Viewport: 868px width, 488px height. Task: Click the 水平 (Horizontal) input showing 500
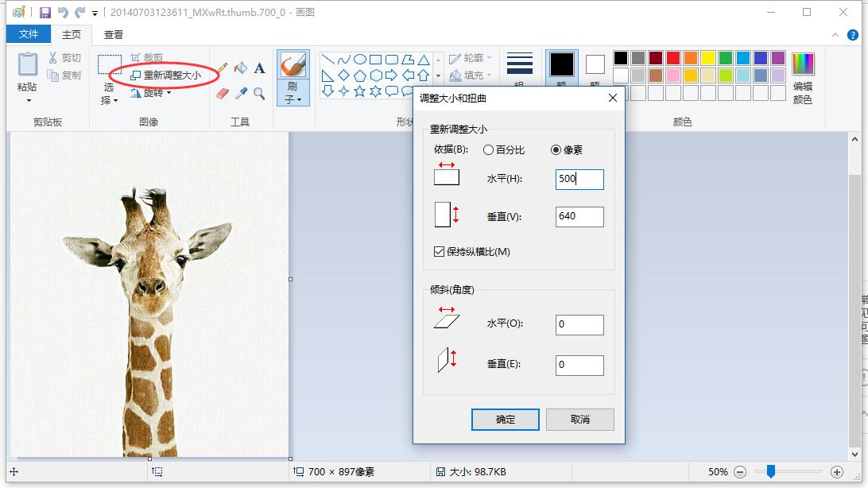[579, 180]
